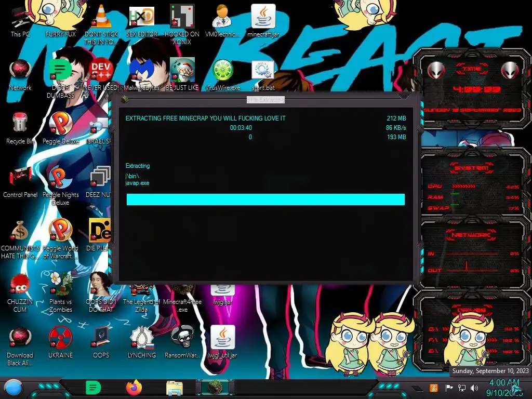This screenshot has width=532, height=399.
Task: Open the Action Center flag tray icon
Action: (449, 388)
